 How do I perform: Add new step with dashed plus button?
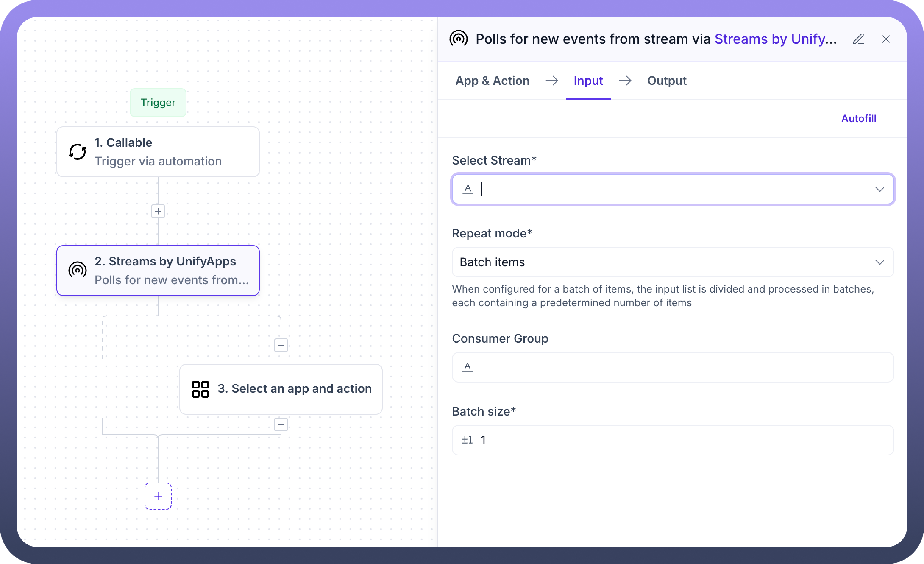pos(158,496)
